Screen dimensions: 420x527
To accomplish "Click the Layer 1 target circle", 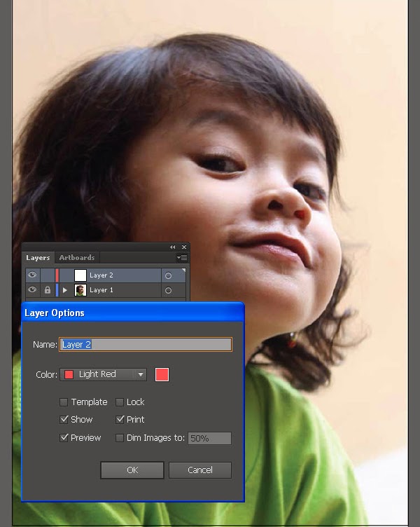I will click(x=168, y=290).
